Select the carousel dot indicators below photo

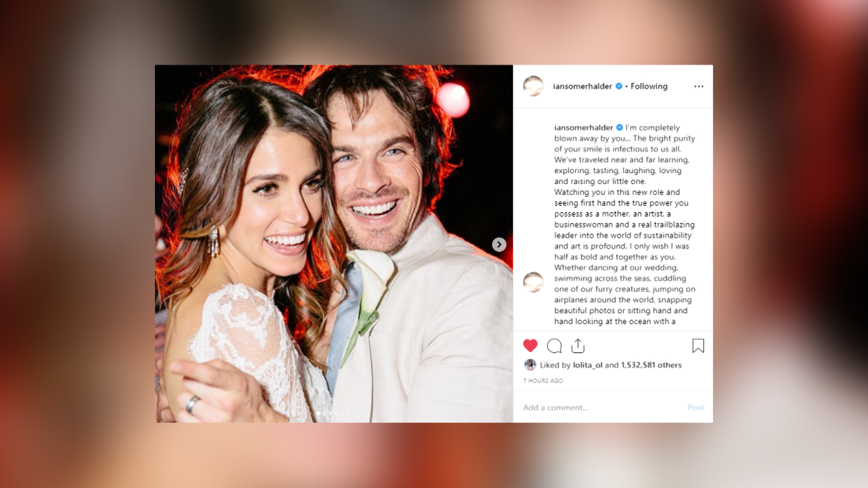tap(334, 413)
